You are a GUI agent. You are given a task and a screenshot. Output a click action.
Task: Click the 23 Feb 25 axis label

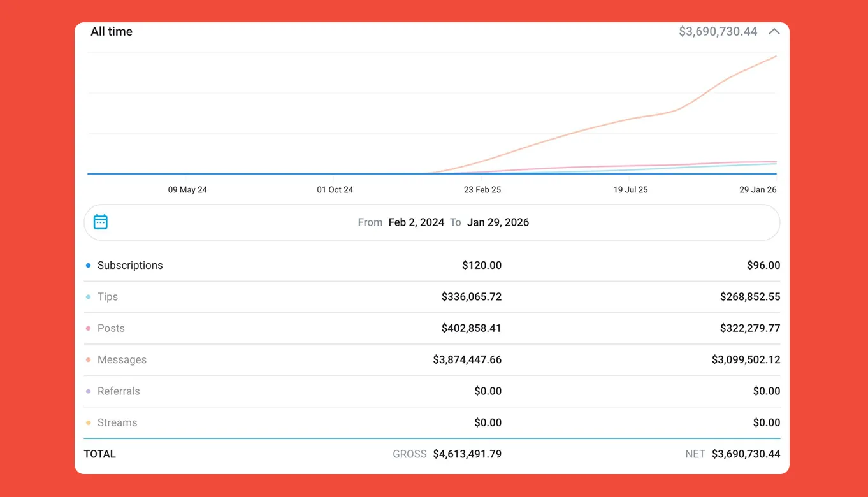pyautogui.click(x=482, y=190)
